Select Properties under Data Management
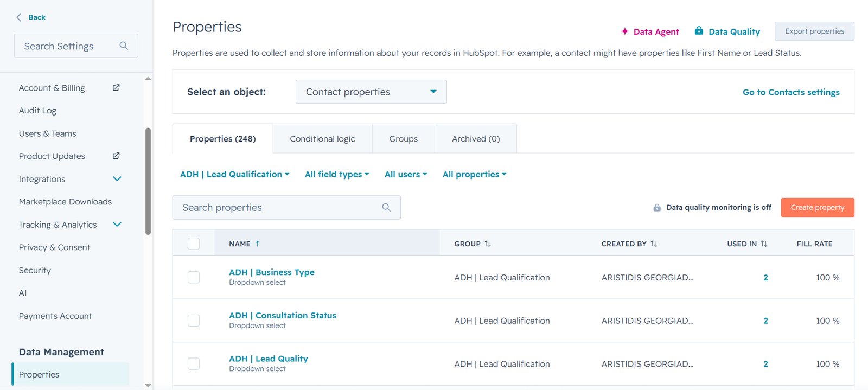The width and height of the screenshot is (868, 390). [71, 374]
